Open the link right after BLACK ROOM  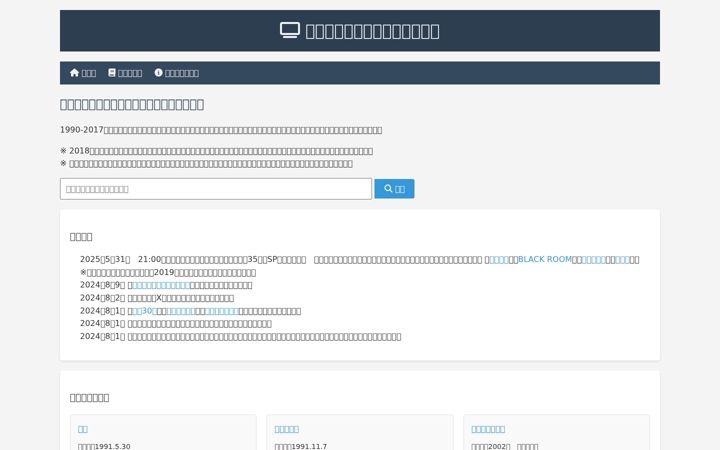[594, 259]
